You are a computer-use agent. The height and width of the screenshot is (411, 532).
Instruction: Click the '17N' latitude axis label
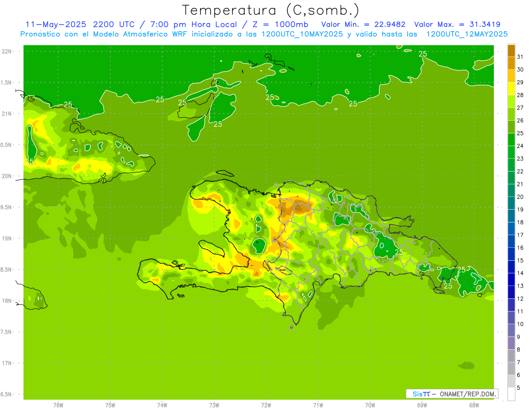point(7,363)
